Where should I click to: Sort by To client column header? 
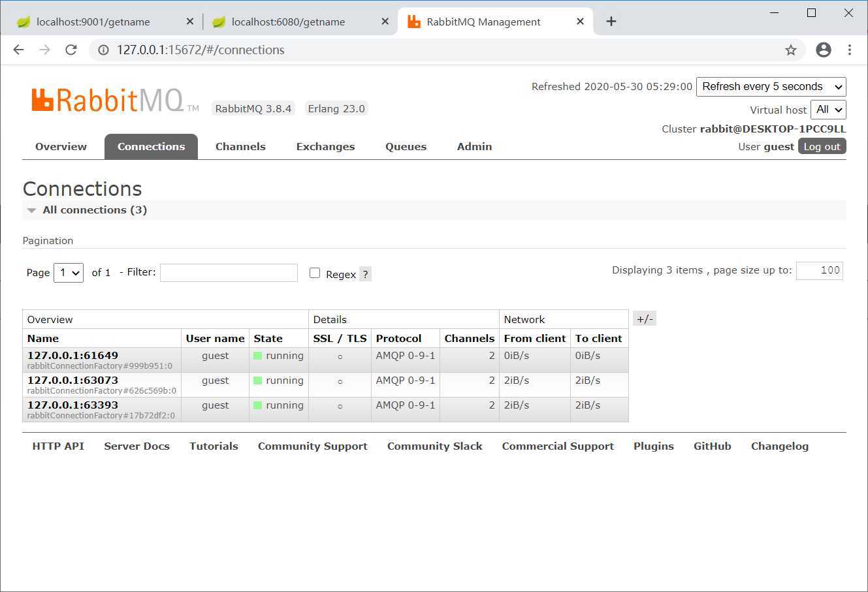pyautogui.click(x=598, y=339)
